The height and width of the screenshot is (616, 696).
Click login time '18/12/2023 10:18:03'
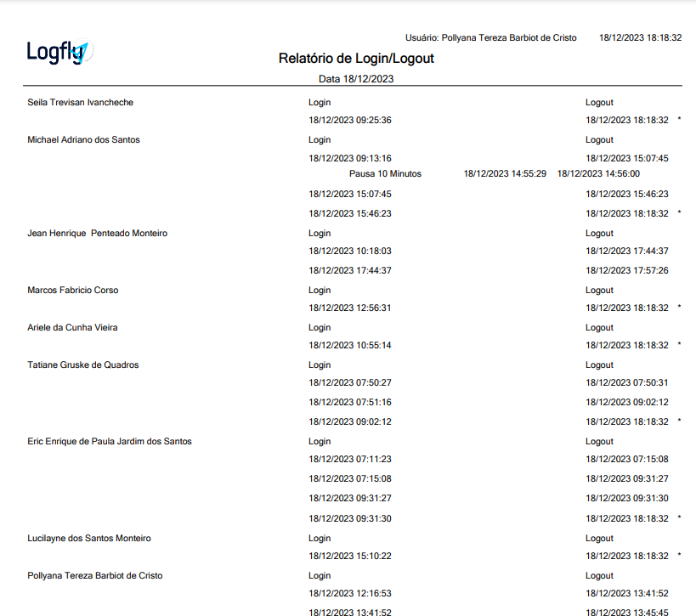click(350, 251)
